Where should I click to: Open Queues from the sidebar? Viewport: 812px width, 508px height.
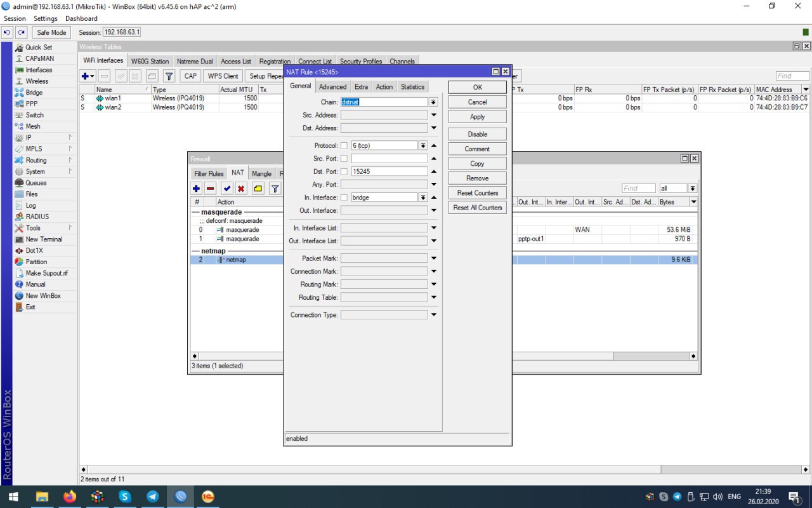pyautogui.click(x=36, y=183)
